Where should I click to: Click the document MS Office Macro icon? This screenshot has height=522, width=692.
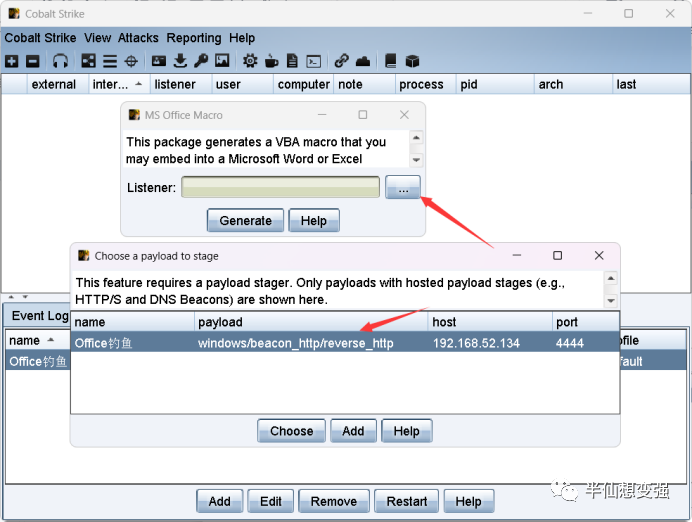coord(292,61)
